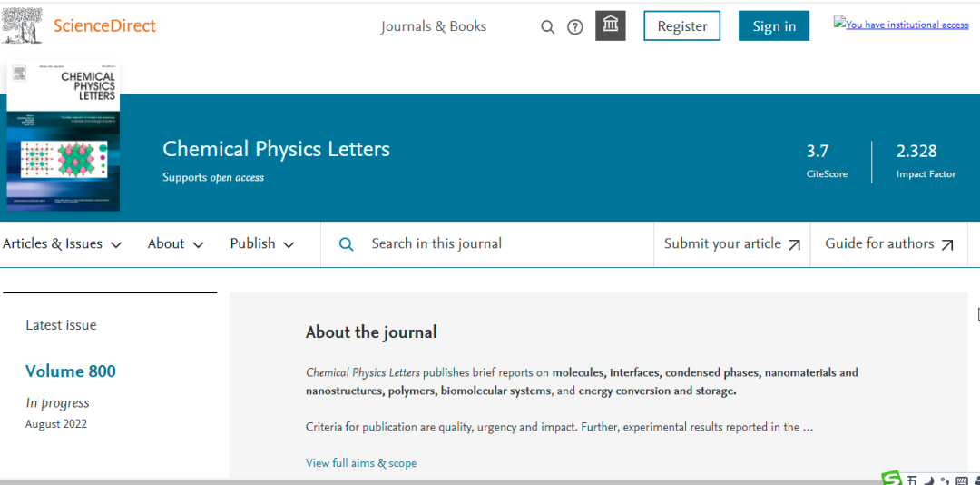Viewport: 980px width, 485px height.
Task: Open the Sogou soft keyboard icon
Action: (x=962, y=480)
